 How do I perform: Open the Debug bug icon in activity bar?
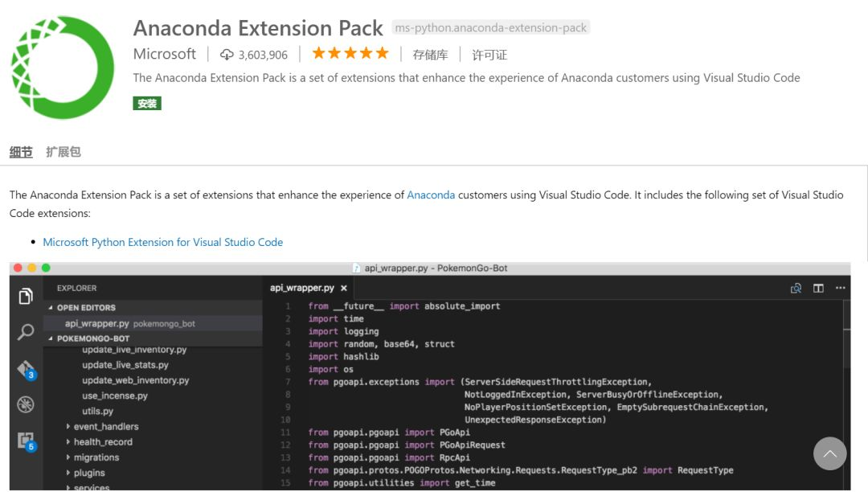26,404
